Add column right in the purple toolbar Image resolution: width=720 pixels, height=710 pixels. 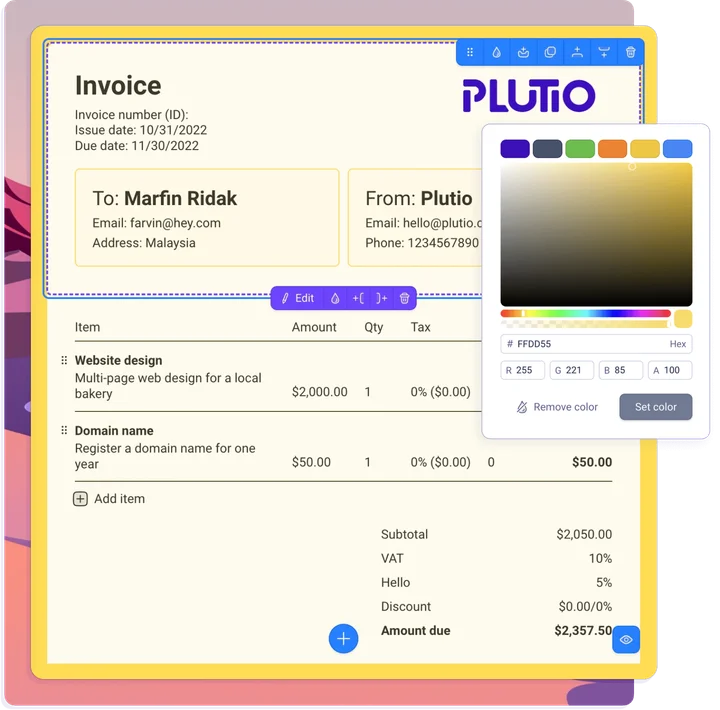pos(381,298)
